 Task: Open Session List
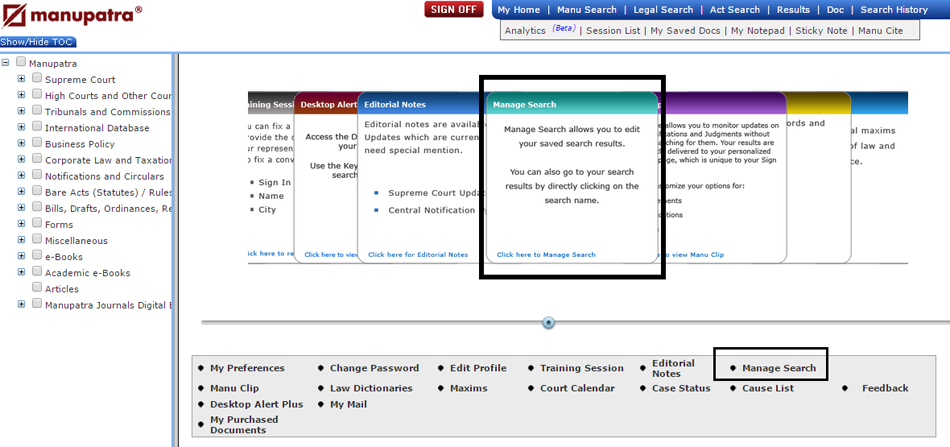(x=613, y=31)
